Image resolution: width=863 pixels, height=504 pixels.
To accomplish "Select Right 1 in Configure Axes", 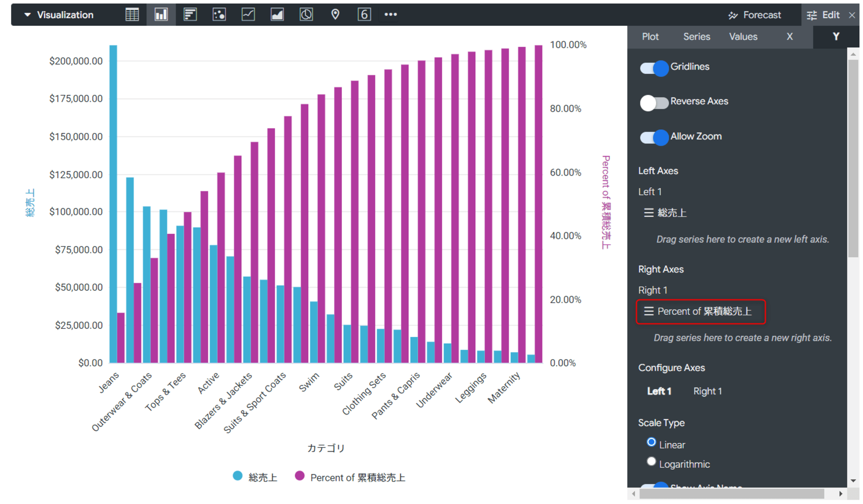I will tap(707, 391).
